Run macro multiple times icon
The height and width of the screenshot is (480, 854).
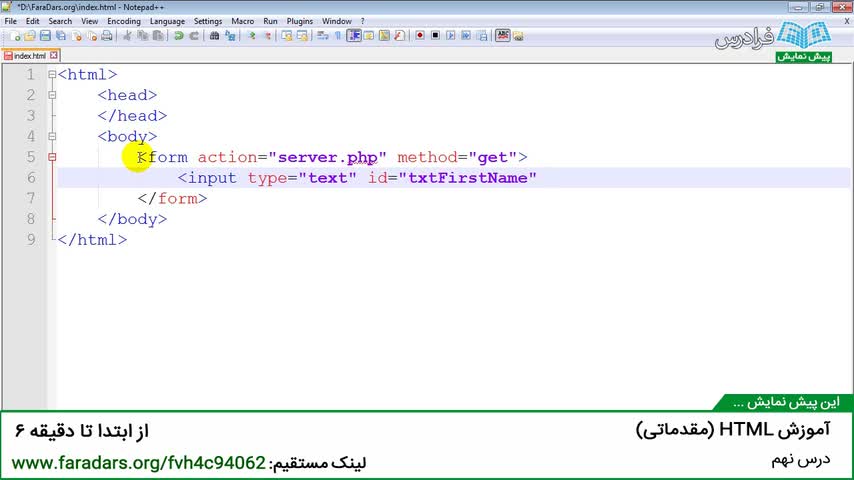pyautogui.click(x=466, y=36)
